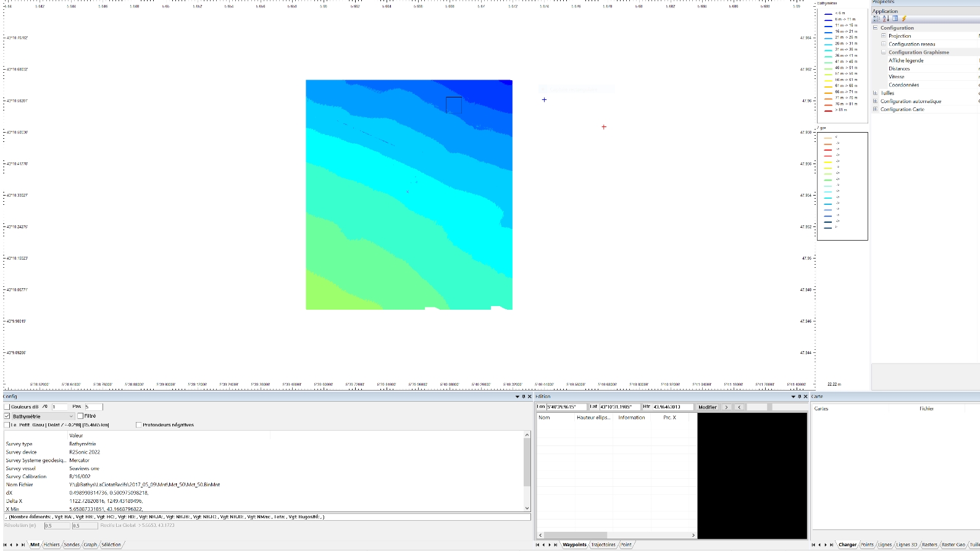Switch Properties grid to categorized view
The height and width of the screenshot is (551, 980).
[x=876, y=19]
